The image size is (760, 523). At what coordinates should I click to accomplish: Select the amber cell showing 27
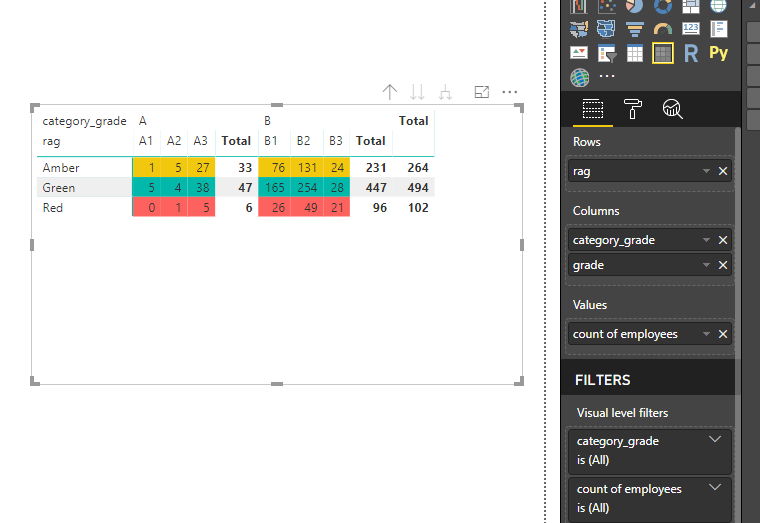(x=202, y=168)
